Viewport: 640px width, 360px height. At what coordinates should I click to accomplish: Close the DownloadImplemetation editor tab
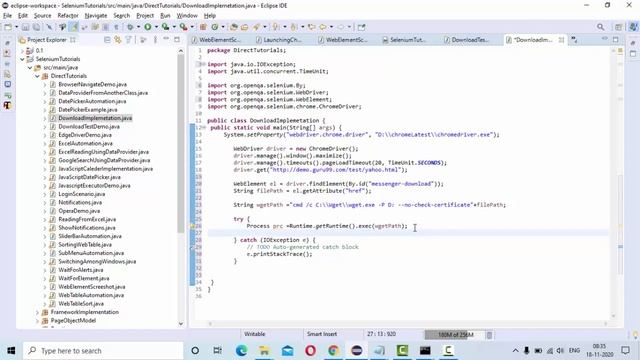coord(561,40)
